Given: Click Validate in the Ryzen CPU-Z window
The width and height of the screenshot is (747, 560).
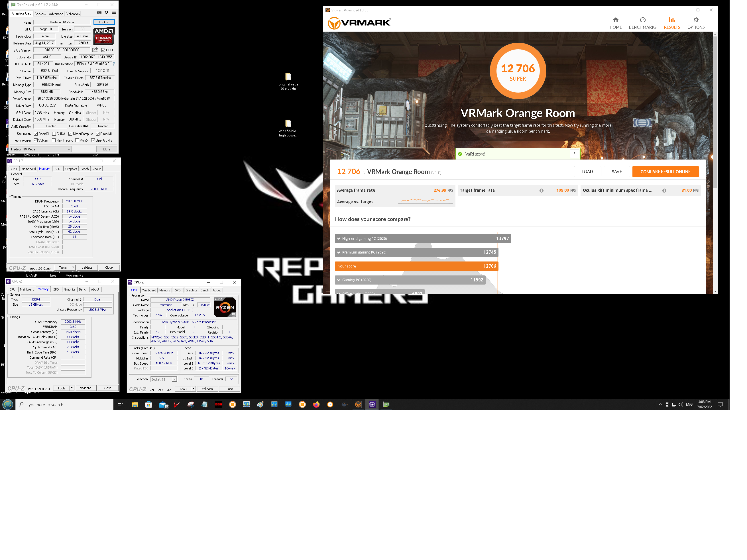Looking at the screenshot, I should point(207,389).
